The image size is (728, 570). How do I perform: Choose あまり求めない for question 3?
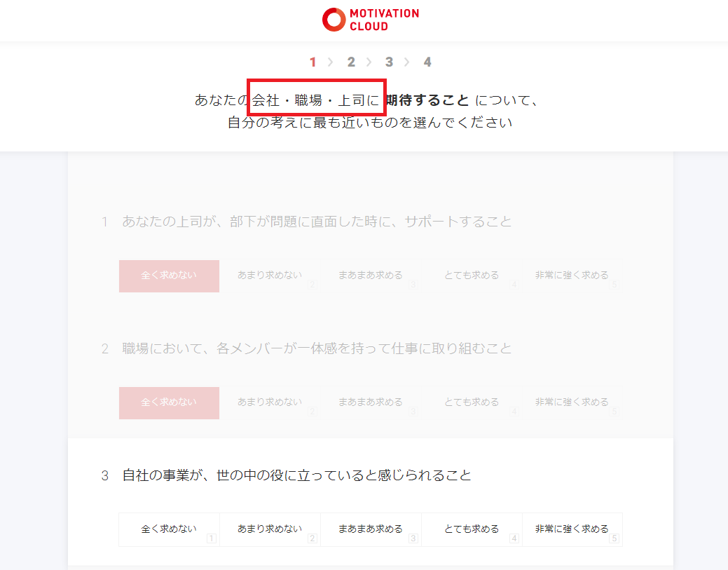point(270,529)
